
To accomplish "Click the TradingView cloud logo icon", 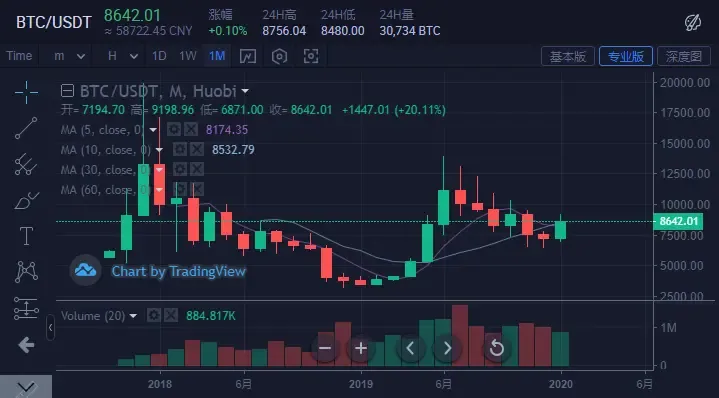I will (86, 270).
